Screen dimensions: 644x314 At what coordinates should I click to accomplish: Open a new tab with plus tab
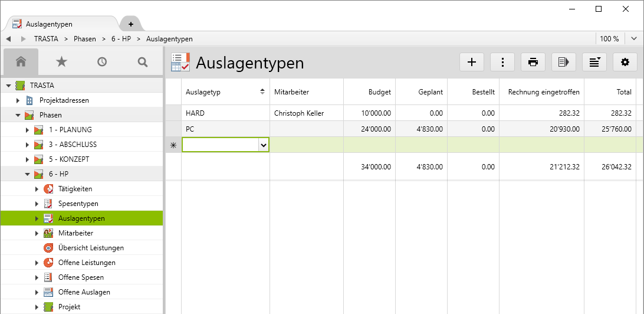pos(131,24)
